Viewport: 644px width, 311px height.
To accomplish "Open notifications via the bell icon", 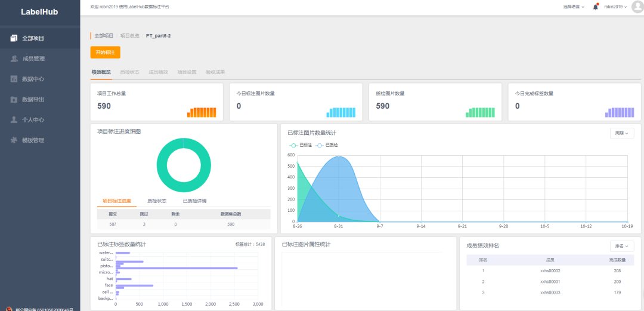I will (595, 7).
